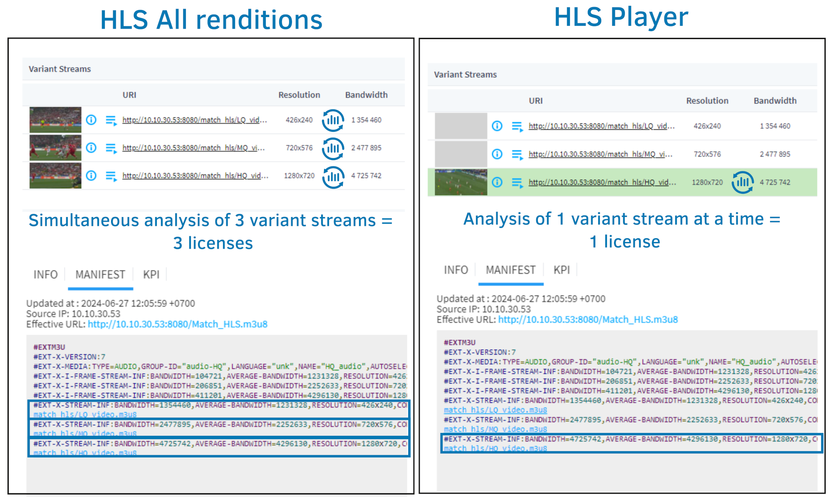Viewport: 832px width, 504px height.
Task: Click playlist icon for HQ stream, left panel
Action: tap(111, 176)
